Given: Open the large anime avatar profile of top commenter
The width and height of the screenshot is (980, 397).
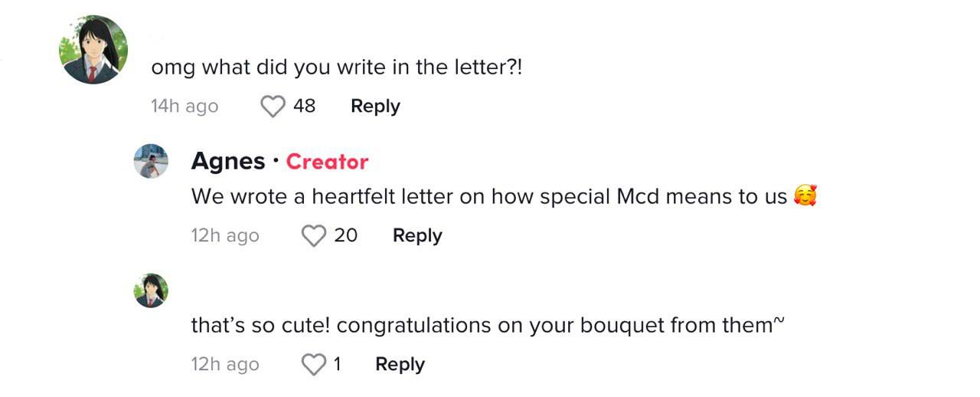Looking at the screenshot, I should 93,50.
